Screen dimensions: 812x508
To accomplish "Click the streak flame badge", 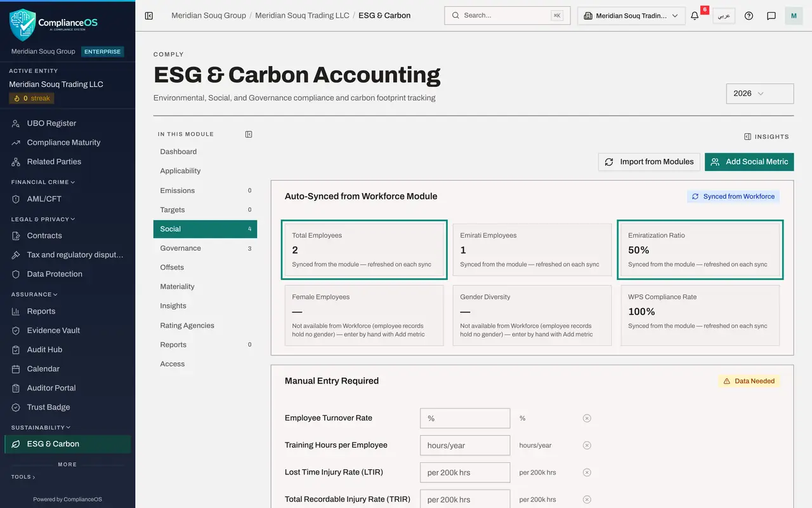I will coord(32,98).
